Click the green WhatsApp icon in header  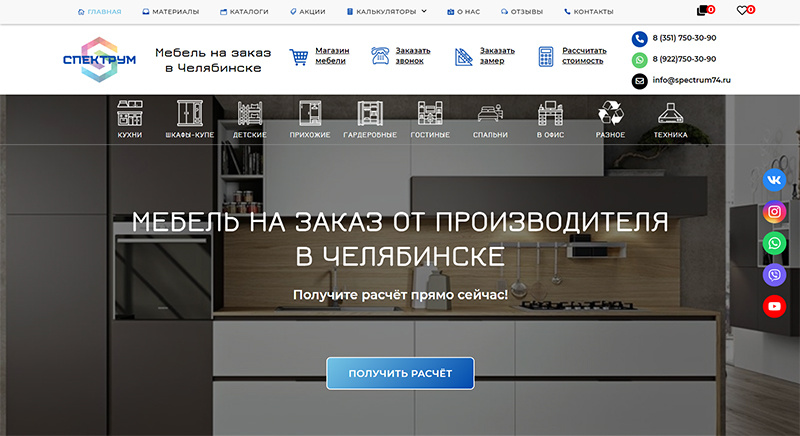coord(639,60)
